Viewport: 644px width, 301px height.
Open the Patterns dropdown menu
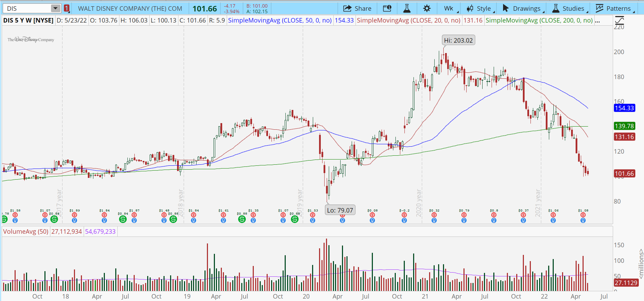(x=615, y=8)
